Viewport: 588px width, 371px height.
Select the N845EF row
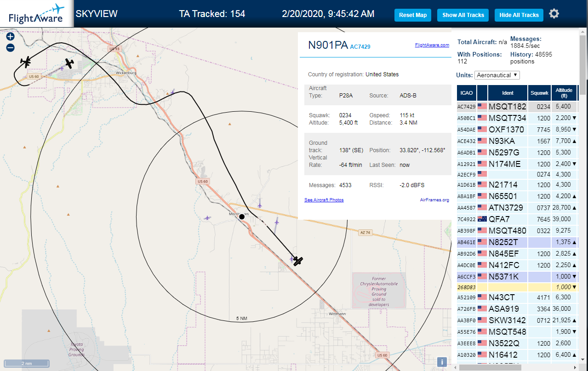click(x=517, y=254)
